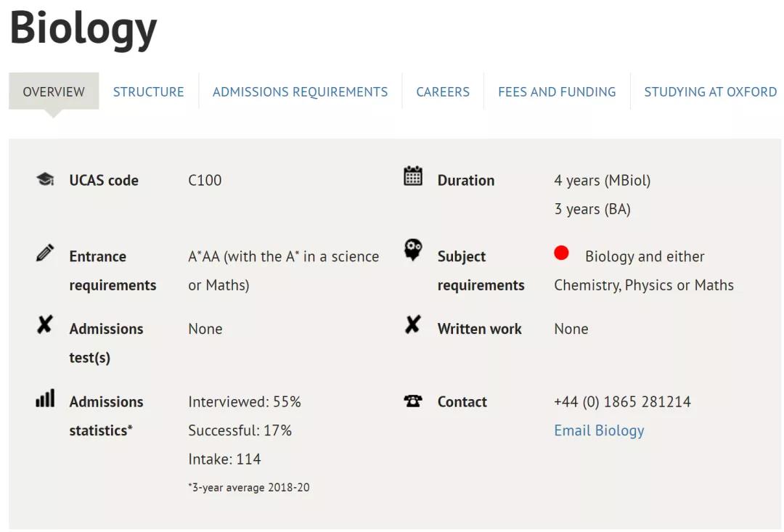784x532 pixels.
Task: Click the telephone icon next to Contact
Action: point(413,401)
